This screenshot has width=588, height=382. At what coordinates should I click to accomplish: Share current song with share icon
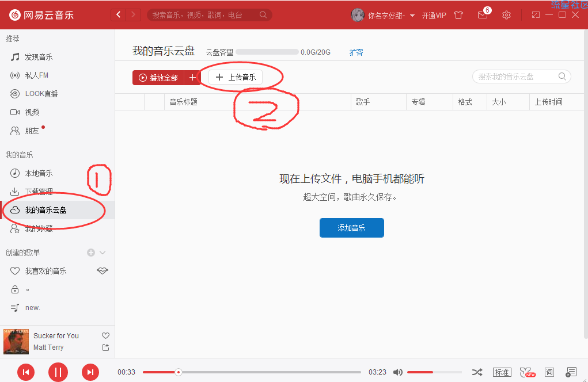[x=106, y=347]
